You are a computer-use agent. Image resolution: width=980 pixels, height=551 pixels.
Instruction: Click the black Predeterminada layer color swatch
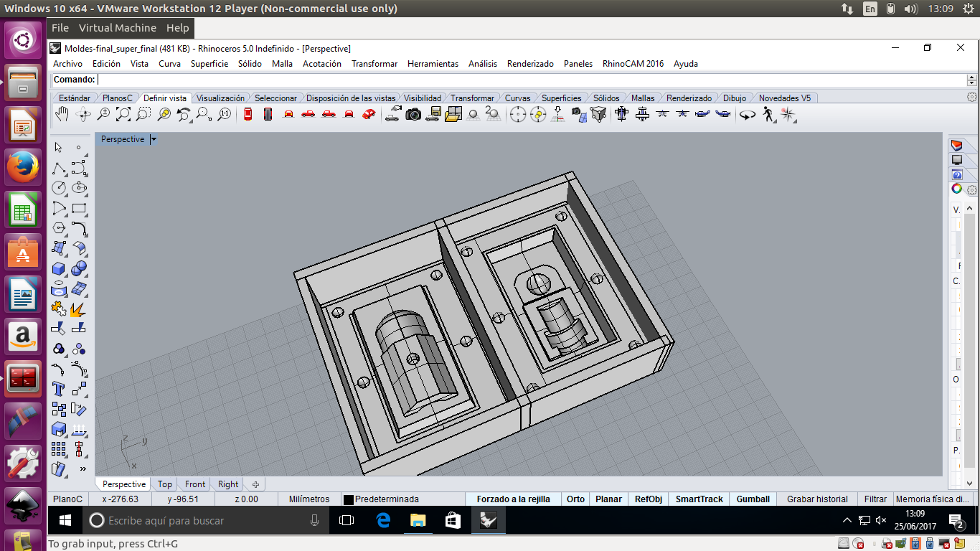tap(348, 499)
